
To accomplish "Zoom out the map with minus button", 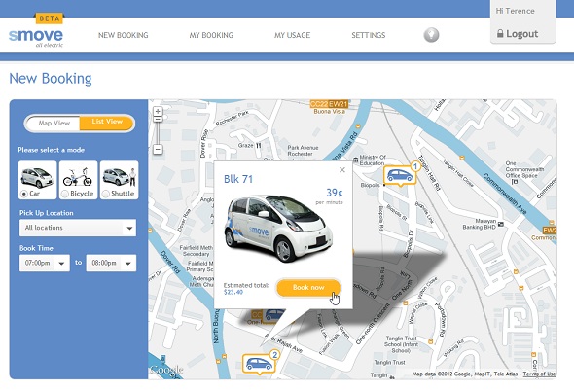I will tap(158, 150).
